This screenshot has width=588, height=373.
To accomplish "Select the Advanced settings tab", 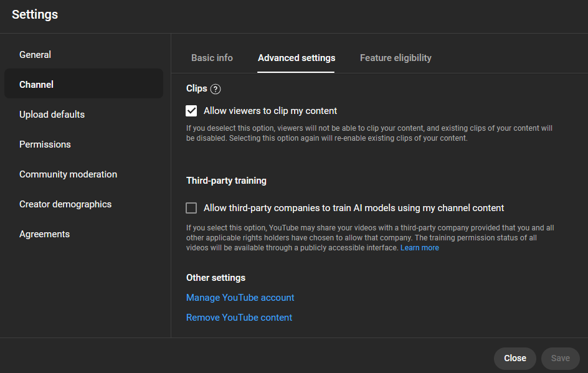I will 296,58.
